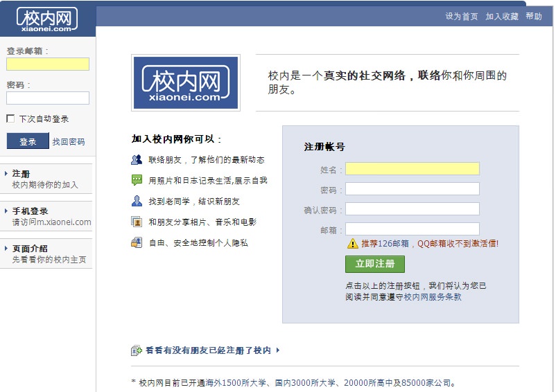This screenshot has height=392, width=556.
Task: Click the 页面介绍 sidebar heading
Action: coord(30,248)
